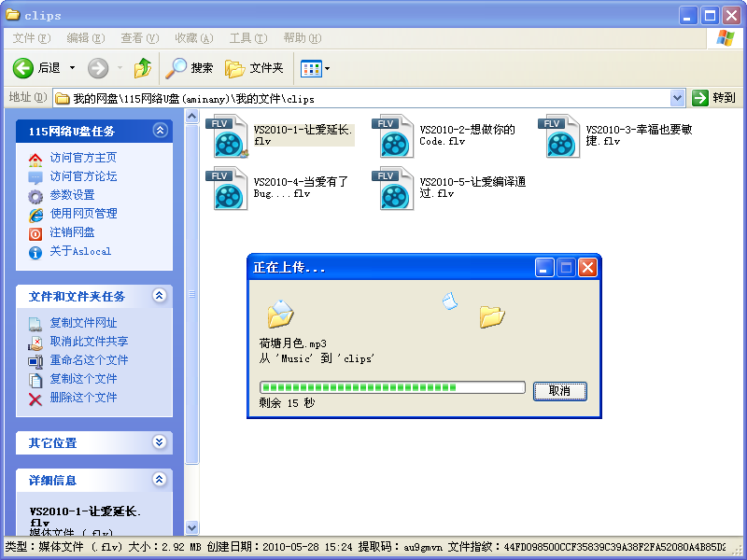
Task: Select VS2010-4-当爱有了Bug....flv file icon
Action: [227, 189]
